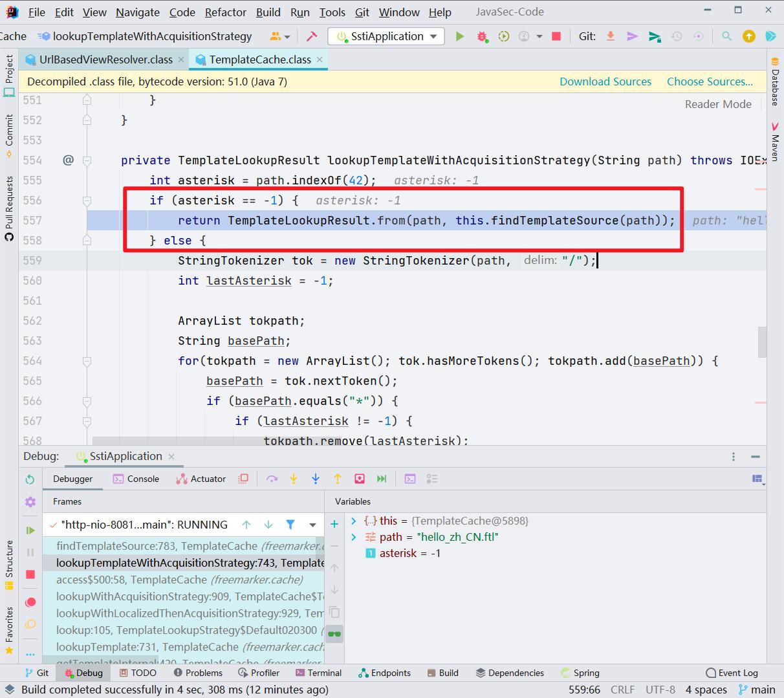Open the SstiApplication run configuration dropdown

(x=433, y=36)
